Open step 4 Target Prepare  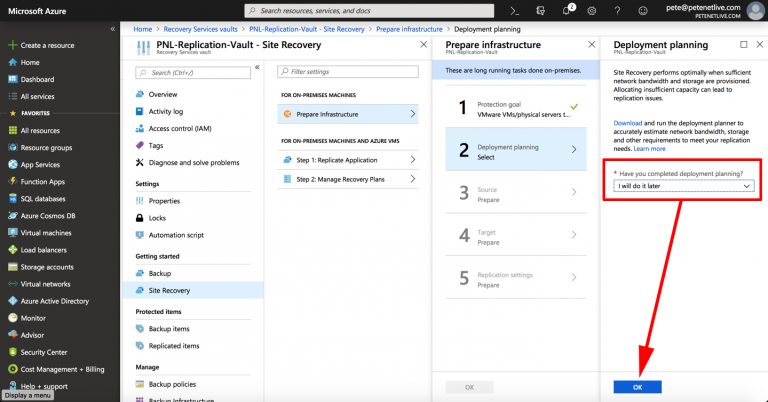coord(516,235)
